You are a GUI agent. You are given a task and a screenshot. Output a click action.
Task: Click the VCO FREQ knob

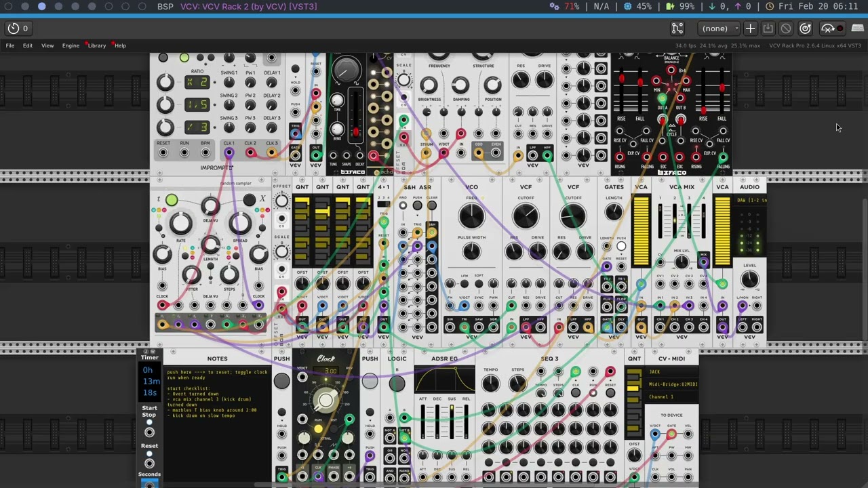pyautogui.click(x=471, y=217)
